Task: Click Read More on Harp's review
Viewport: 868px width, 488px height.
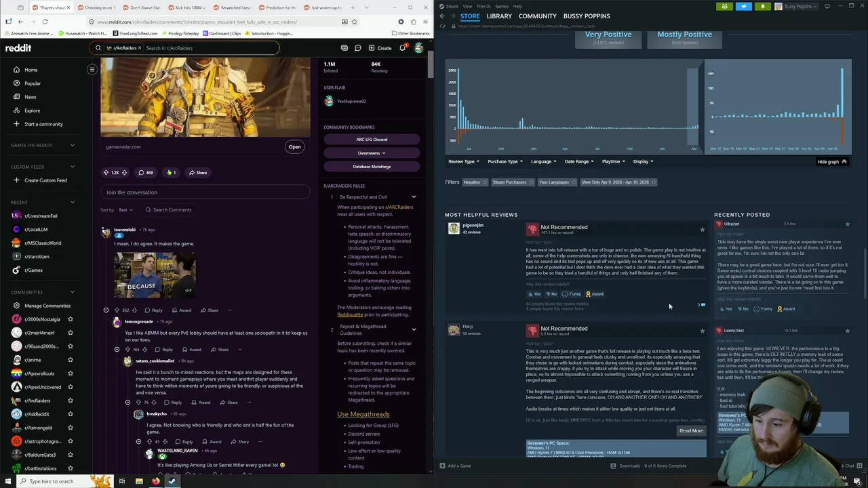Action: [x=691, y=431]
